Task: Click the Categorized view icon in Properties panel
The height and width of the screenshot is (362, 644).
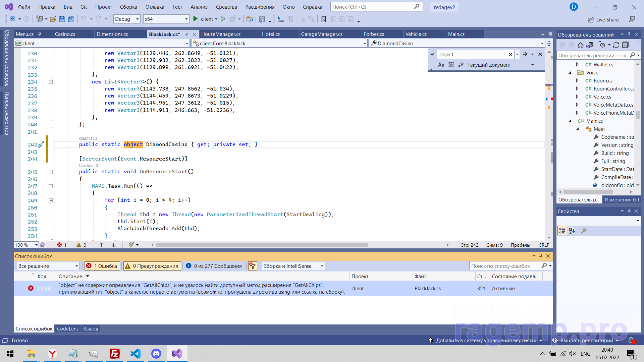Action: point(562,231)
